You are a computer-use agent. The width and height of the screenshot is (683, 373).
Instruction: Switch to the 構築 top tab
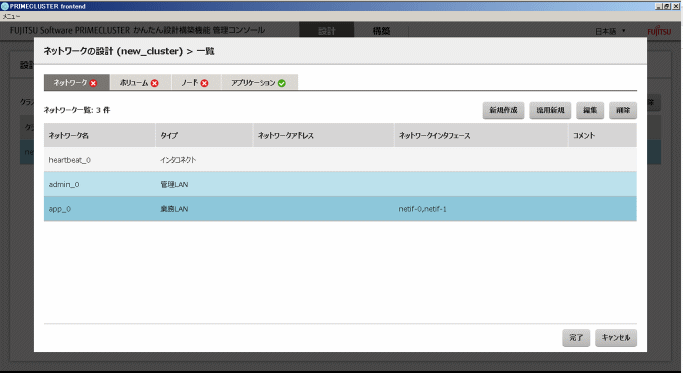(x=381, y=31)
